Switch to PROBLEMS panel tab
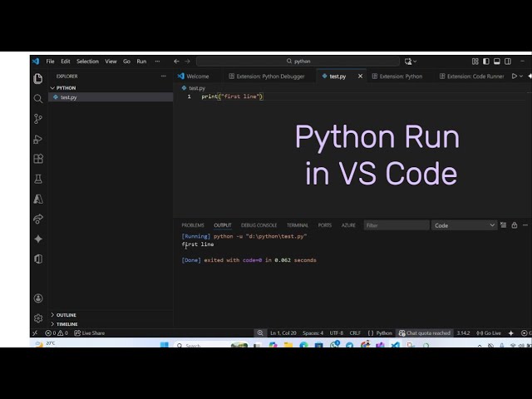 pos(193,225)
